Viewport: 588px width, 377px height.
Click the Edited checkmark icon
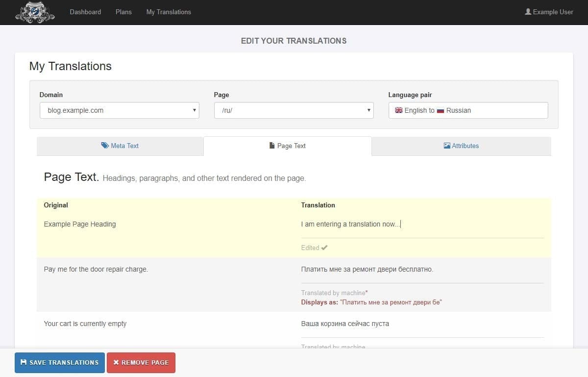[x=324, y=248]
